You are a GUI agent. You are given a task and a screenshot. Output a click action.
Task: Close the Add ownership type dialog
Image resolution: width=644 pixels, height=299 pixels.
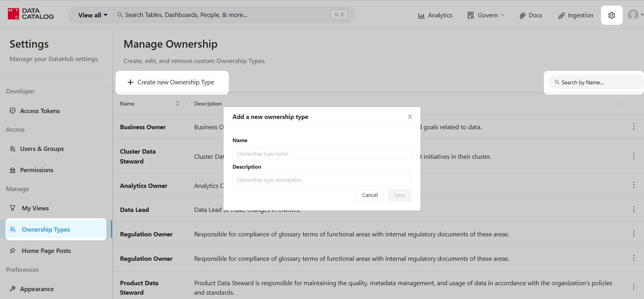coord(410,117)
